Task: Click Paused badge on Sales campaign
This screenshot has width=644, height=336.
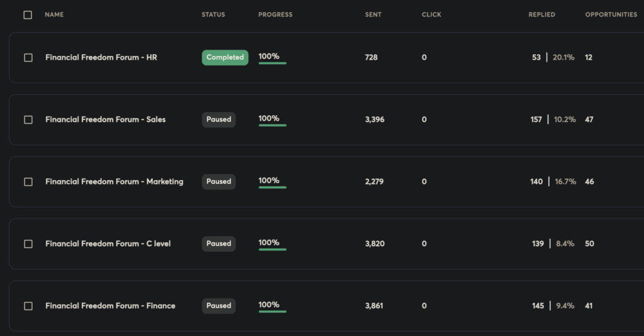Action: pos(219,120)
